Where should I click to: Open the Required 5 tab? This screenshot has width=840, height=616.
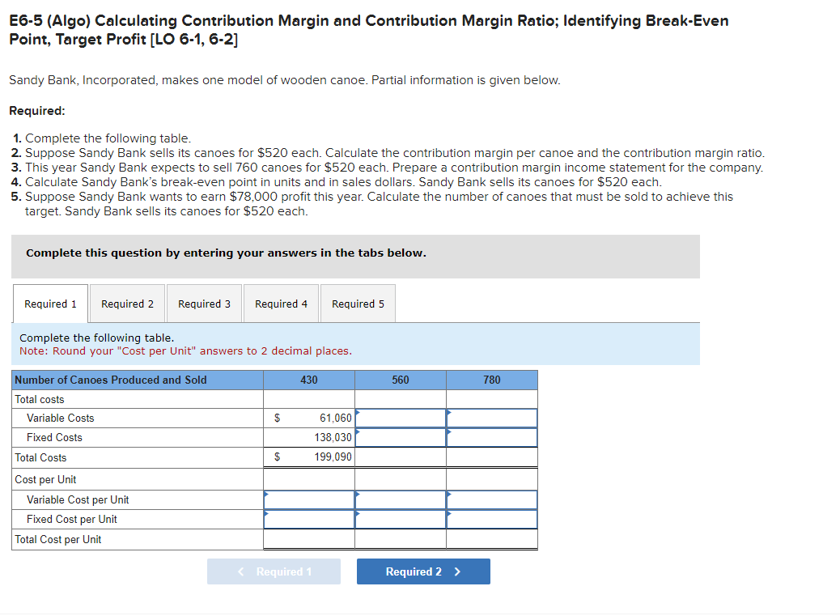click(358, 303)
